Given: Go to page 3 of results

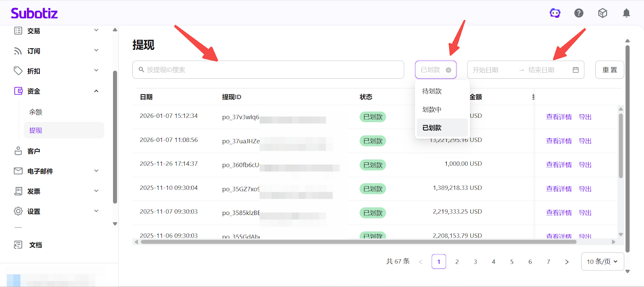Looking at the screenshot, I should coord(475,262).
